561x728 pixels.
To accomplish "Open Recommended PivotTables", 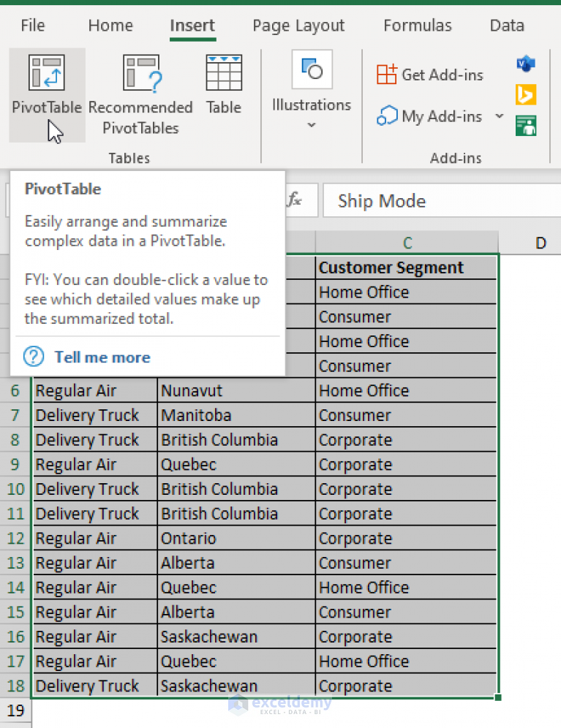I will tap(140, 95).
